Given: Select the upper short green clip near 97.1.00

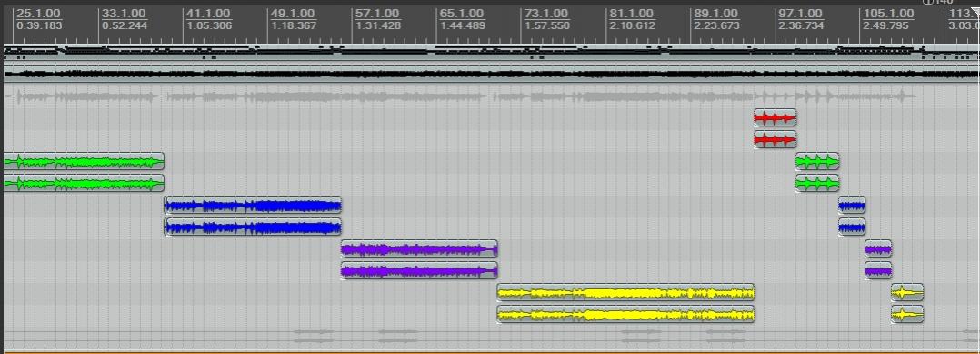Looking at the screenshot, I should (x=817, y=161).
